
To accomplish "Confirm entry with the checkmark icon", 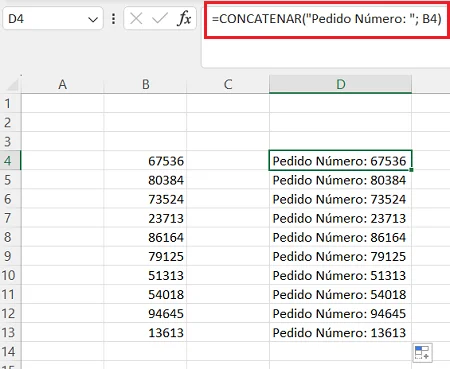I will (159, 19).
